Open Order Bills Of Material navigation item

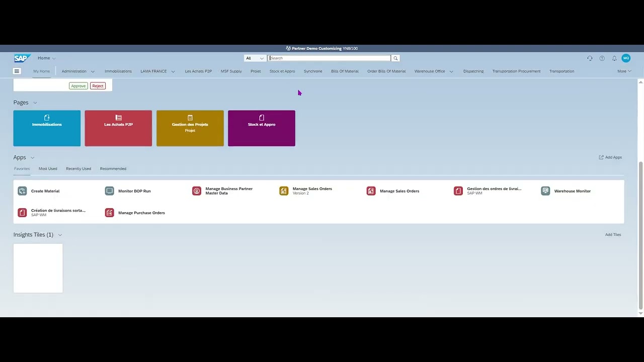(x=386, y=71)
